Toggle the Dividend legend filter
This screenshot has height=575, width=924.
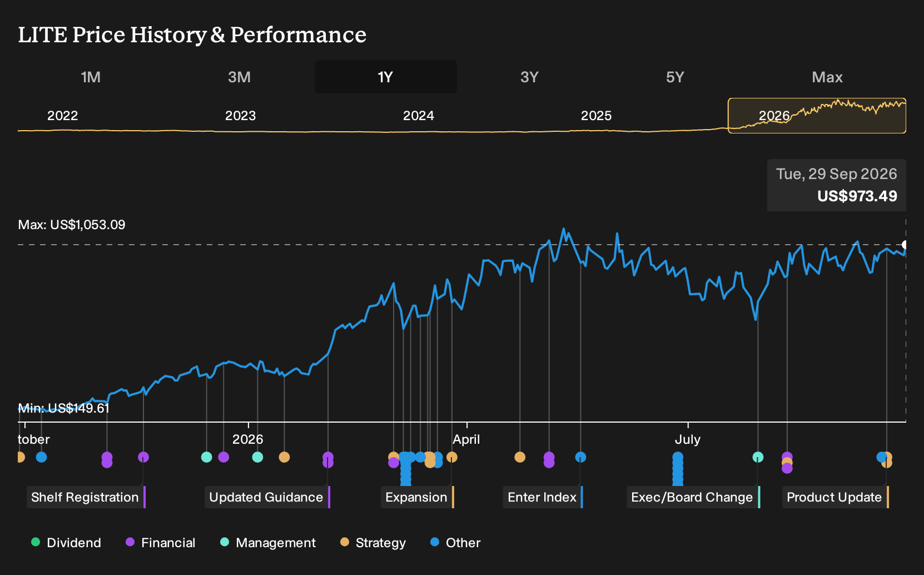[66, 543]
